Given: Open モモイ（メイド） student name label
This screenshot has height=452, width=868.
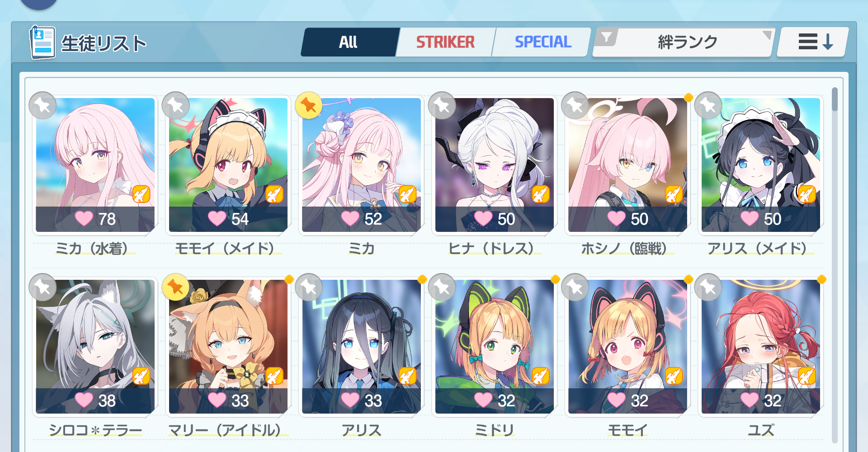Looking at the screenshot, I should click(x=226, y=249).
